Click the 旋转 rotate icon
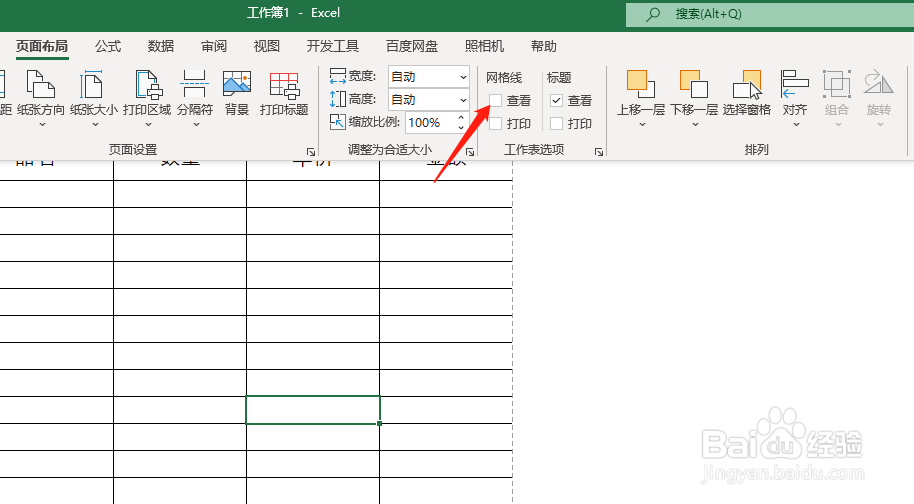Screen dimensions: 914x504 [878, 84]
